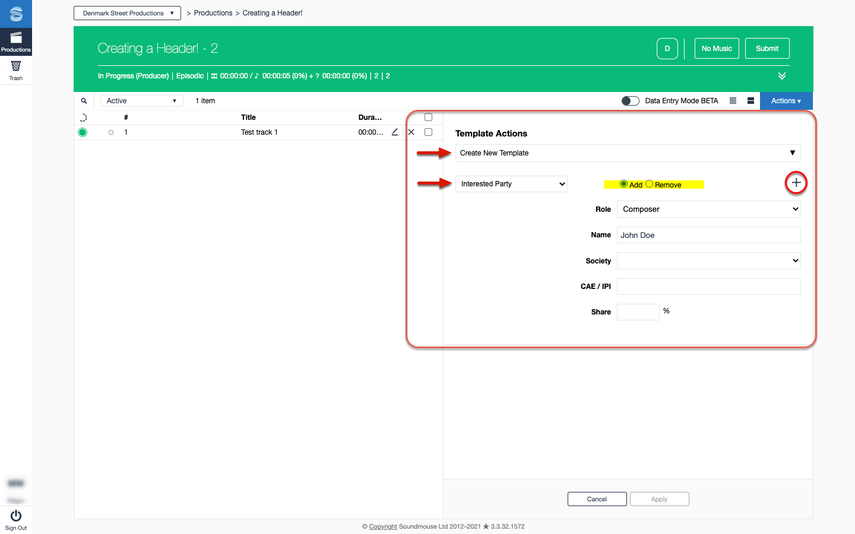Open the Role Composer dropdown
The height and width of the screenshot is (534, 855).
[709, 209]
